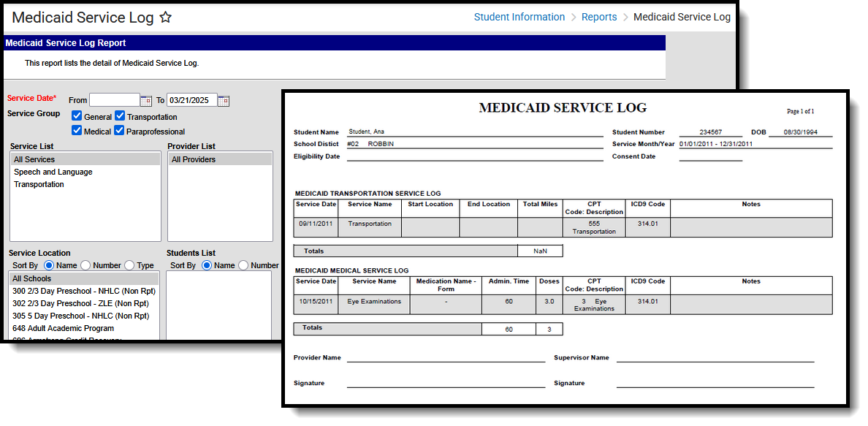Focus the From service date field
The width and height of the screenshot is (868, 426).
[x=115, y=100]
